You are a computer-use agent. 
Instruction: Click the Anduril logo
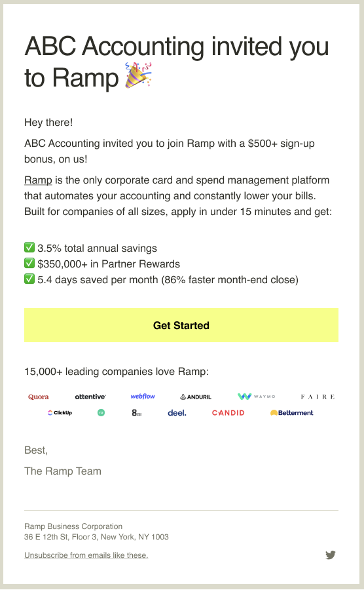[x=196, y=397]
